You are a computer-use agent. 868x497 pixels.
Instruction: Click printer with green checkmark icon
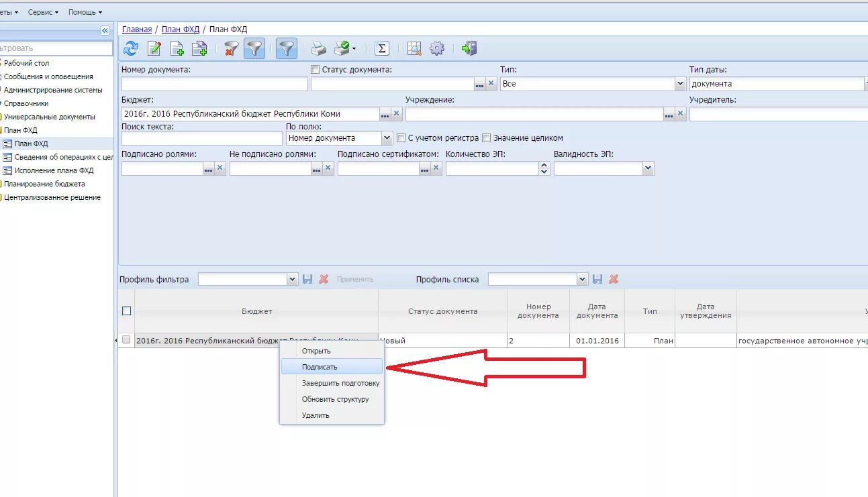point(342,48)
